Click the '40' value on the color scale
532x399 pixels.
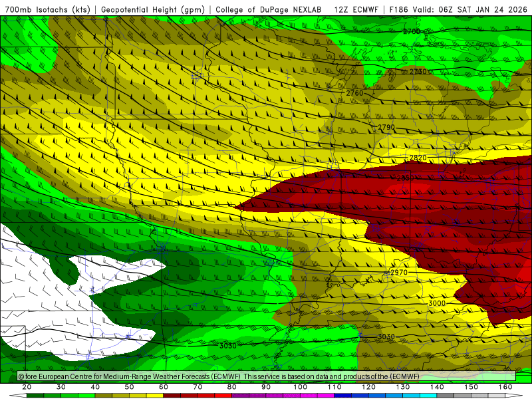click(95, 387)
